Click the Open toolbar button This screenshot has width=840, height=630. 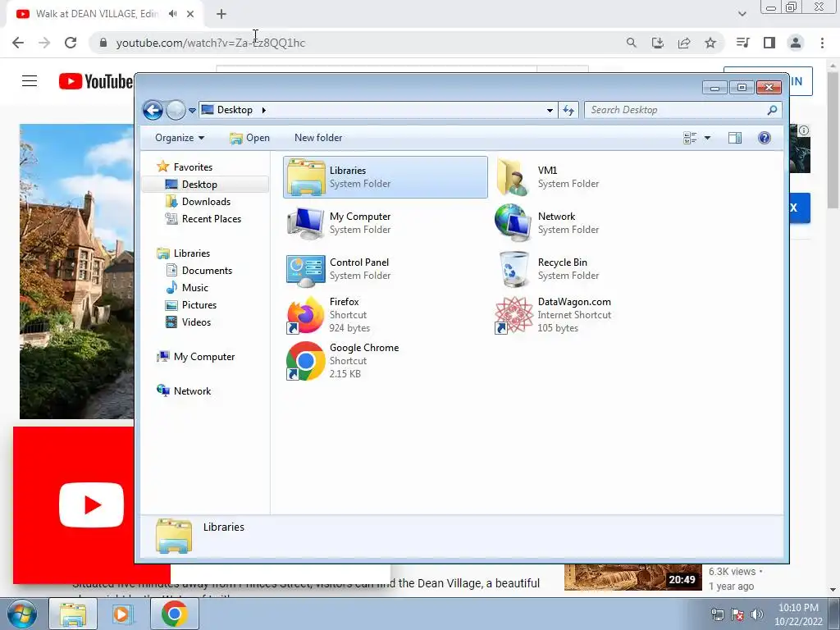249,138
